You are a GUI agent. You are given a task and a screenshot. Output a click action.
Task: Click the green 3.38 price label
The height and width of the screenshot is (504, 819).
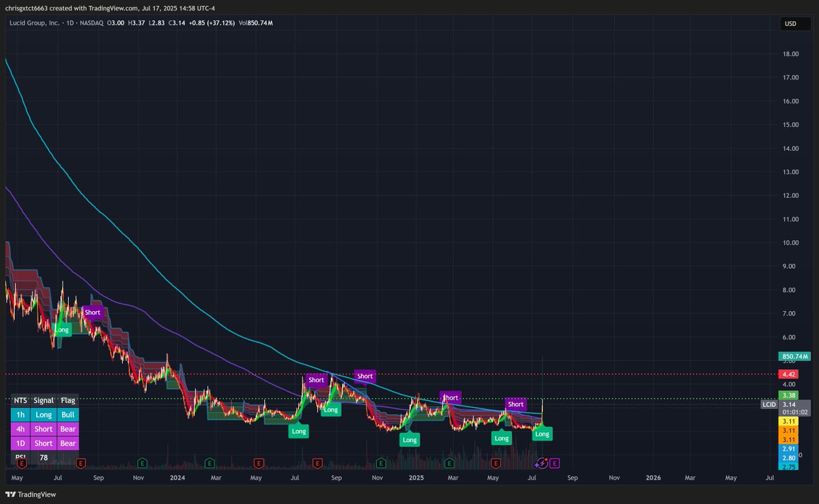tap(788, 394)
